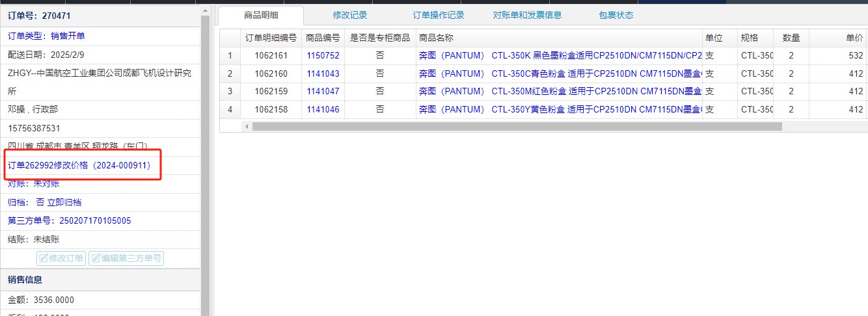This screenshot has height=316, width=868.
Task: Click the 单位 column header
Action: point(720,38)
